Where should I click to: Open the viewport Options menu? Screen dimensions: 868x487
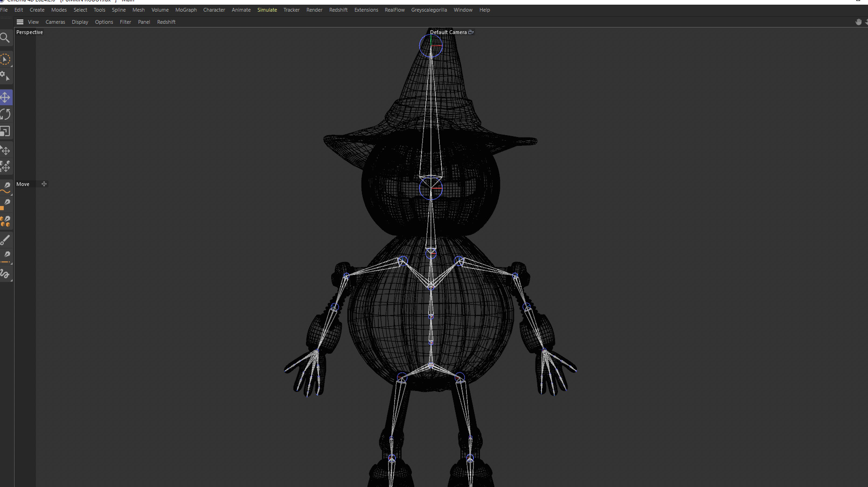click(x=104, y=22)
